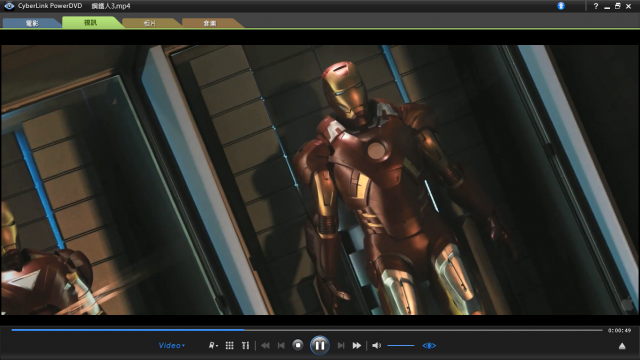Screen dimensions: 640x360
Task: Click the video picture area
Action: (x=320, y=180)
